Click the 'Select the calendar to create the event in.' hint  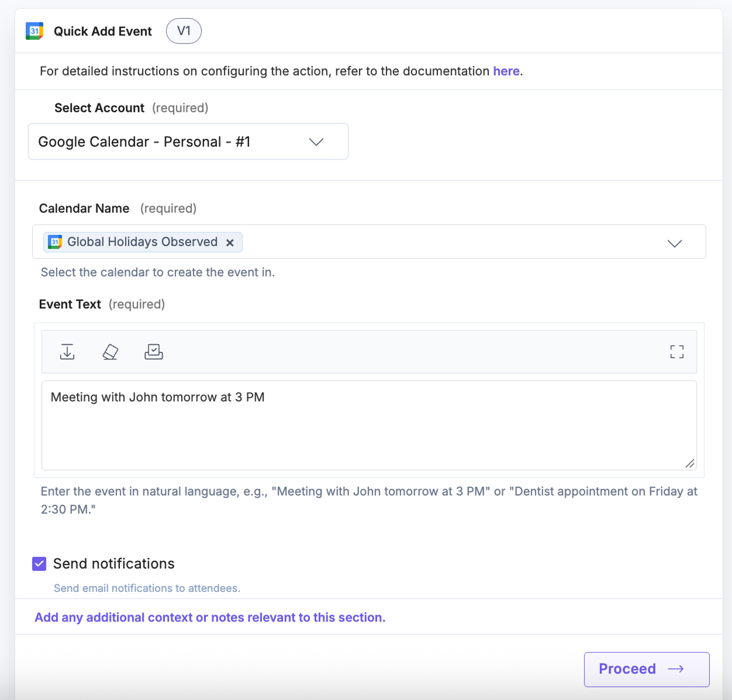coord(158,272)
